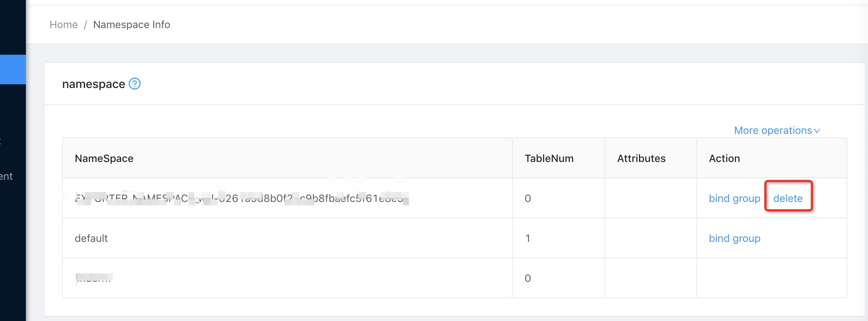This screenshot has height=321, width=868.
Task: Click the sidebar item ending in "ent"
Action: [6, 176]
